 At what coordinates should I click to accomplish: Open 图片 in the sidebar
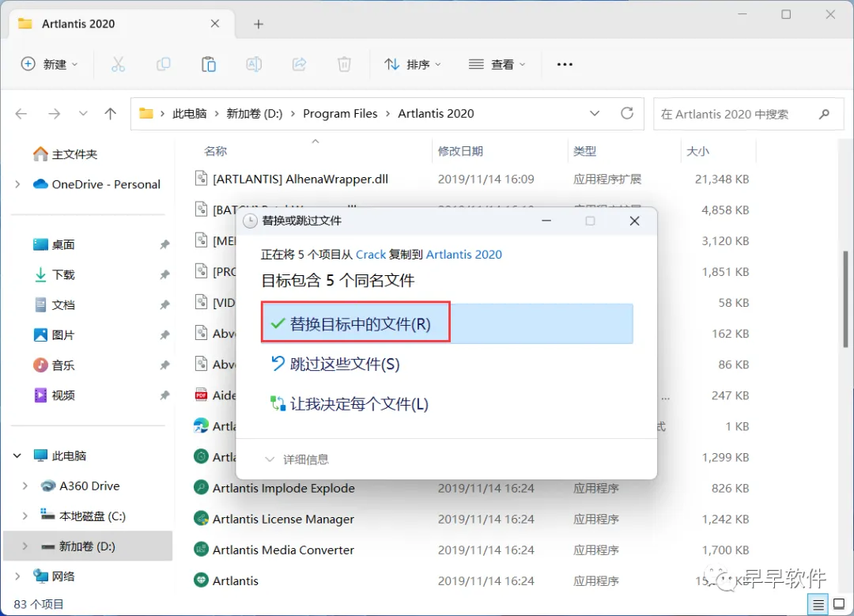pyautogui.click(x=54, y=335)
